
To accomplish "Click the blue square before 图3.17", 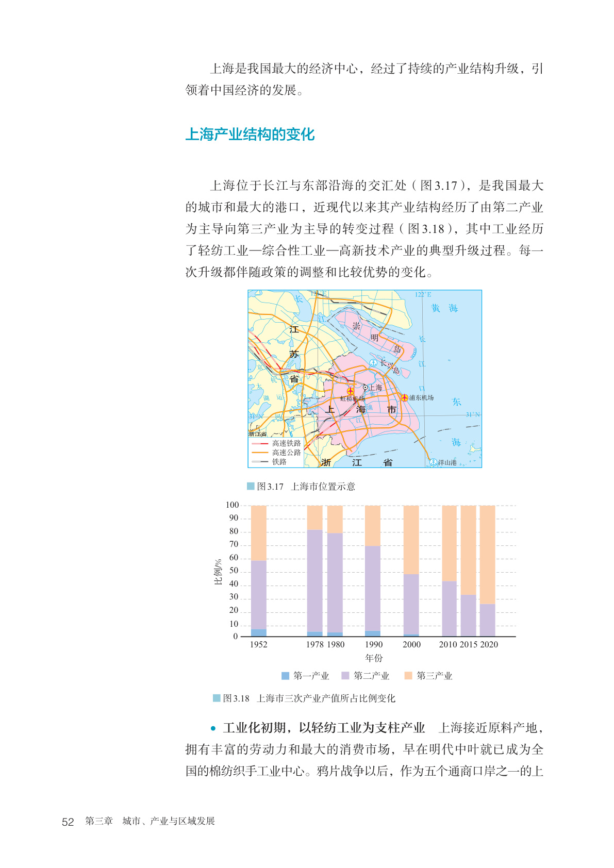I will pyautogui.click(x=251, y=486).
